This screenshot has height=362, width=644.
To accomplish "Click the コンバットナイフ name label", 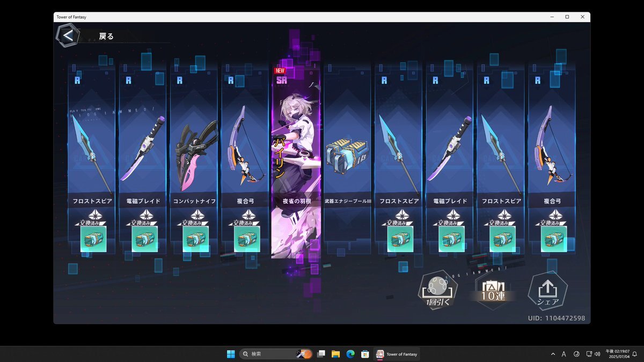I will [194, 201].
